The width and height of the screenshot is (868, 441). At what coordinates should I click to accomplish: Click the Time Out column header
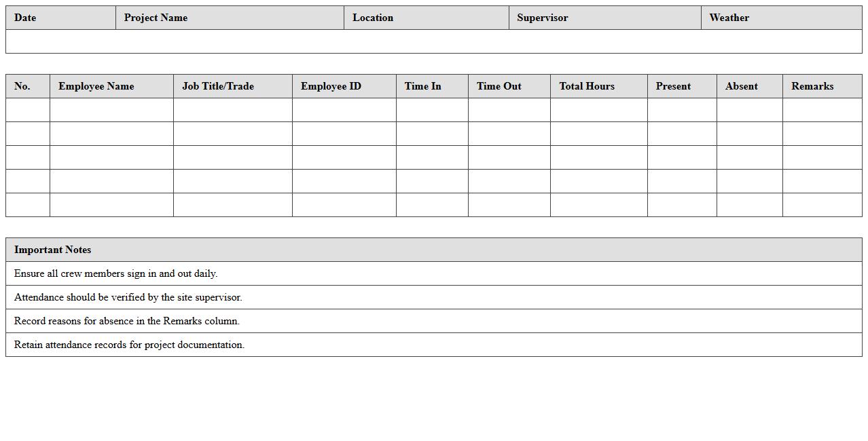[x=509, y=86]
